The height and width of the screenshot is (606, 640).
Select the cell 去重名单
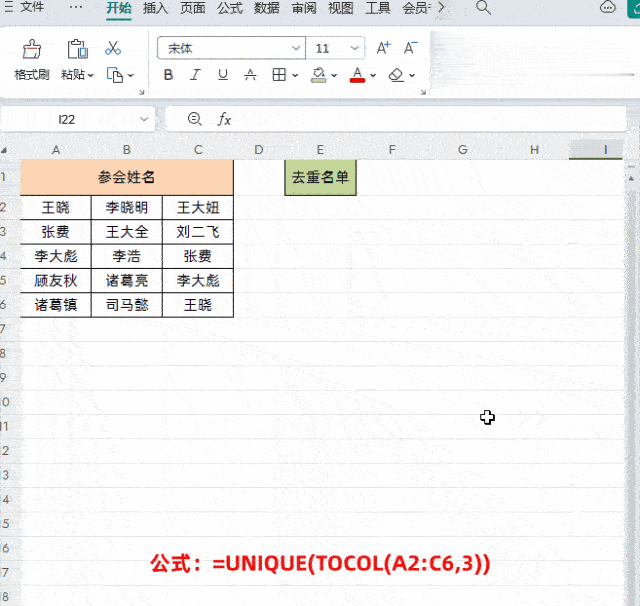pos(320,177)
